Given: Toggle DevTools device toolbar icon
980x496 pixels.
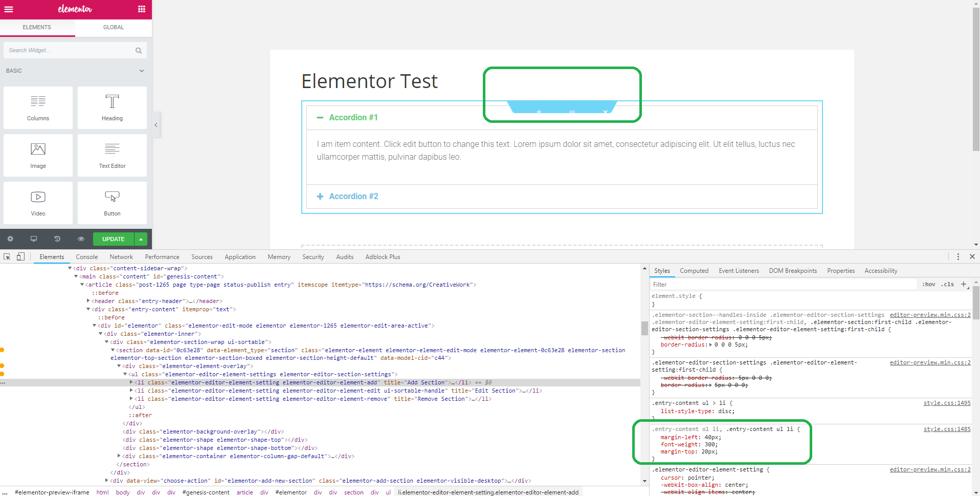Looking at the screenshot, I should tap(20, 257).
